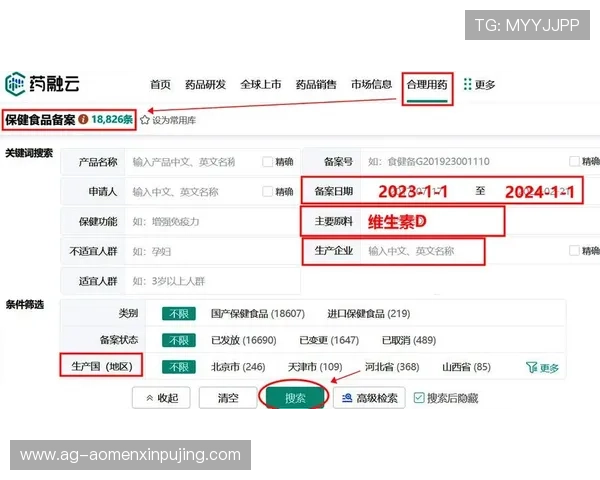Click the 药融云 logo icon

tap(15, 83)
